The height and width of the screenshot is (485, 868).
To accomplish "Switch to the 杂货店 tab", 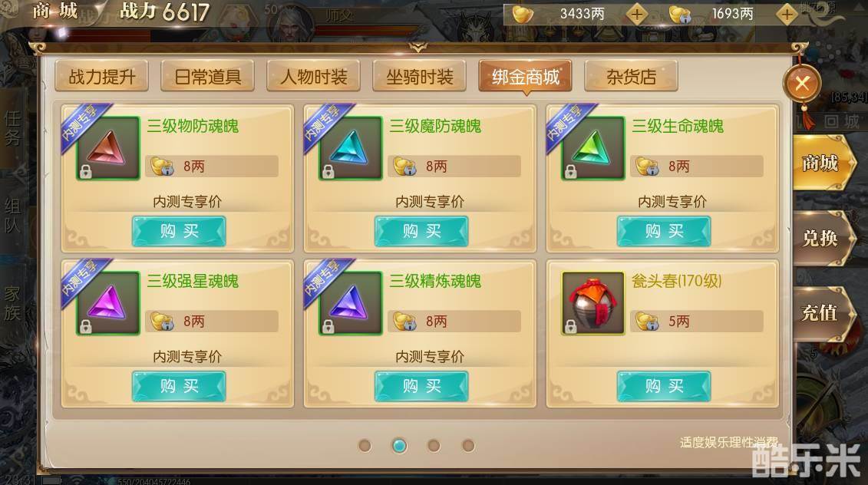I will [x=631, y=77].
